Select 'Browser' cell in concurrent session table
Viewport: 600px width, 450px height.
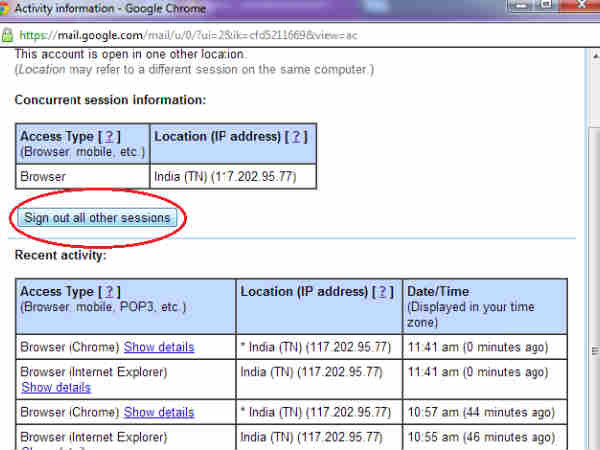(x=83, y=177)
